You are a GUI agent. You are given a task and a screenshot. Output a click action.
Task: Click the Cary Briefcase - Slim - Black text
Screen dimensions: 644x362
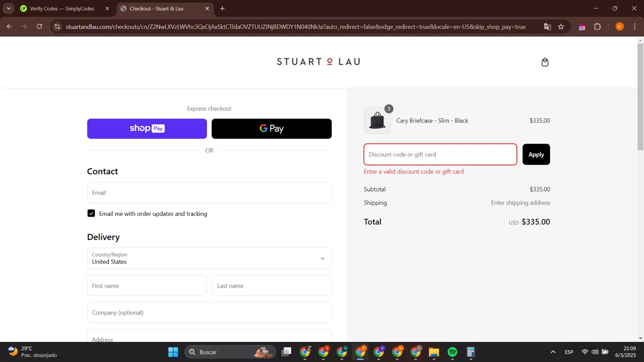tap(432, 121)
